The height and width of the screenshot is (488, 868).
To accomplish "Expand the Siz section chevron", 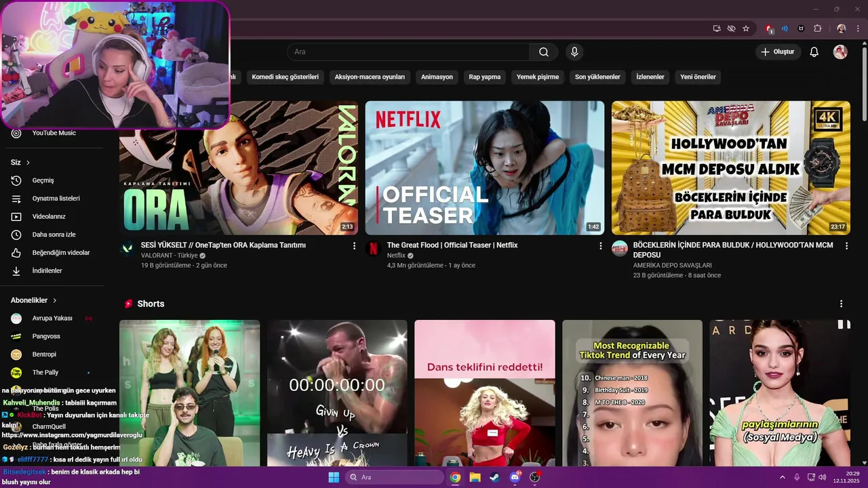I will tap(28, 163).
